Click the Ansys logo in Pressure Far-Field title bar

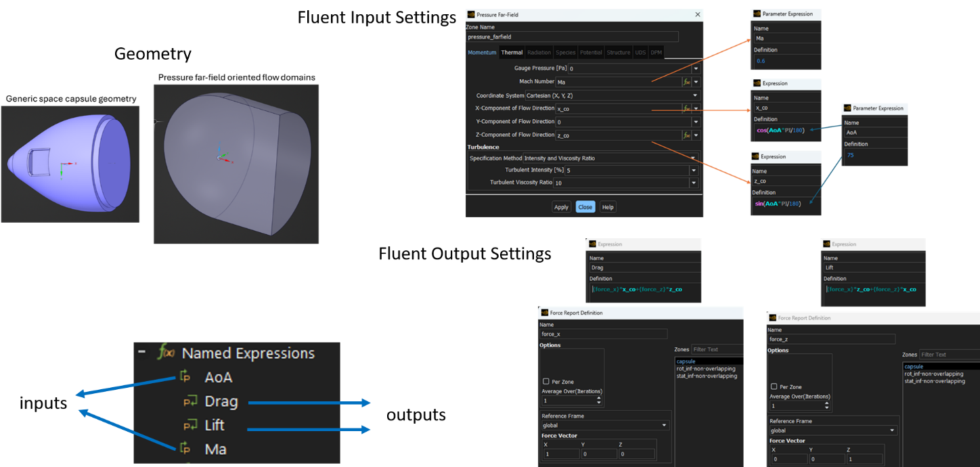(x=472, y=14)
